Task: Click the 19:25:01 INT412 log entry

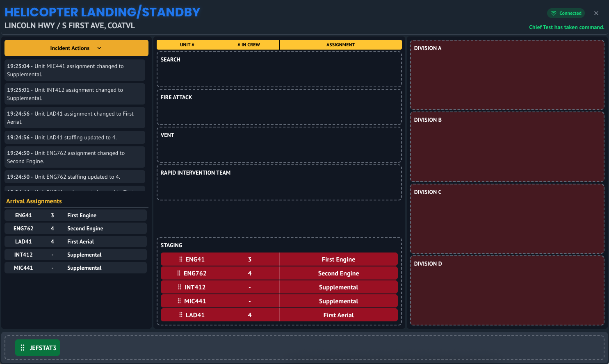Action: tap(75, 94)
